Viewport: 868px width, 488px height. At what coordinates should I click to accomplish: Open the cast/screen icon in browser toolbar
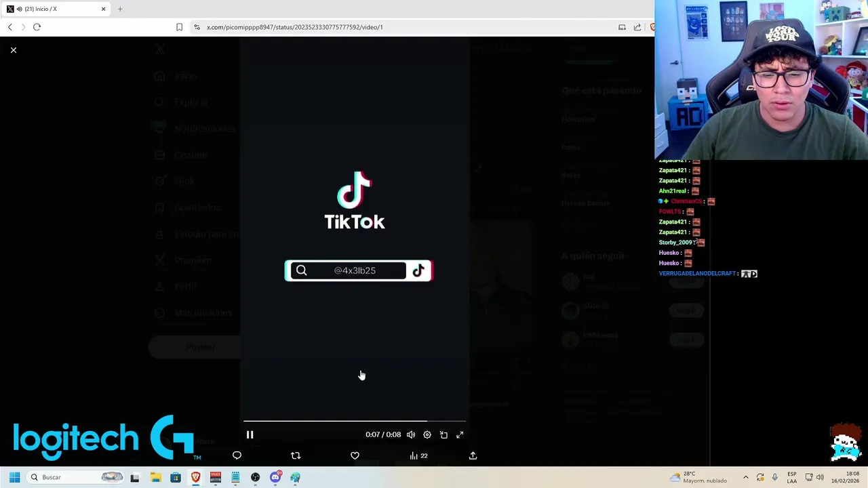[622, 27]
